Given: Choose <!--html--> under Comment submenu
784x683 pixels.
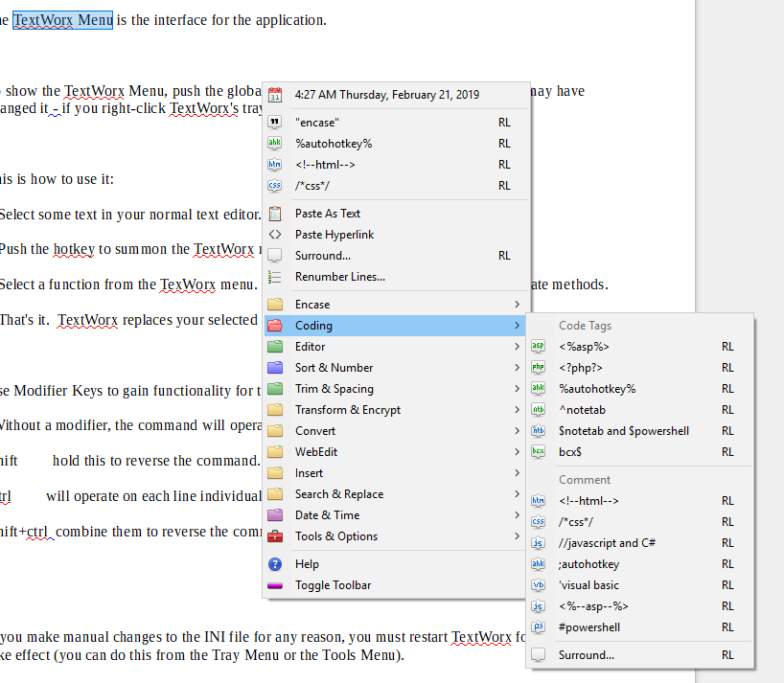Looking at the screenshot, I should pyautogui.click(x=640, y=501).
